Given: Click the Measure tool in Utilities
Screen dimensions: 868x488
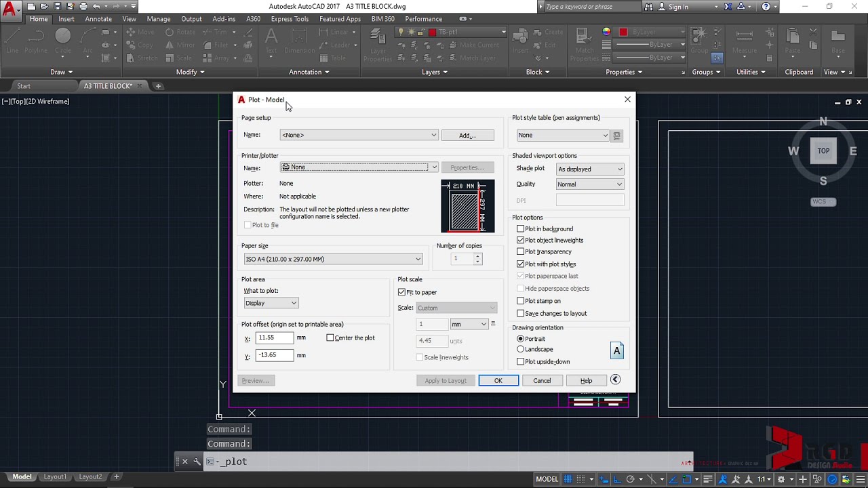Looking at the screenshot, I should coord(744,41).
